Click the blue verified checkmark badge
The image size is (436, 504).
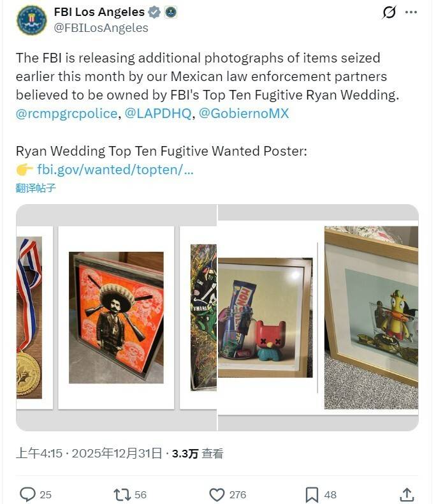pyautogui.click(x=154, y=12)
